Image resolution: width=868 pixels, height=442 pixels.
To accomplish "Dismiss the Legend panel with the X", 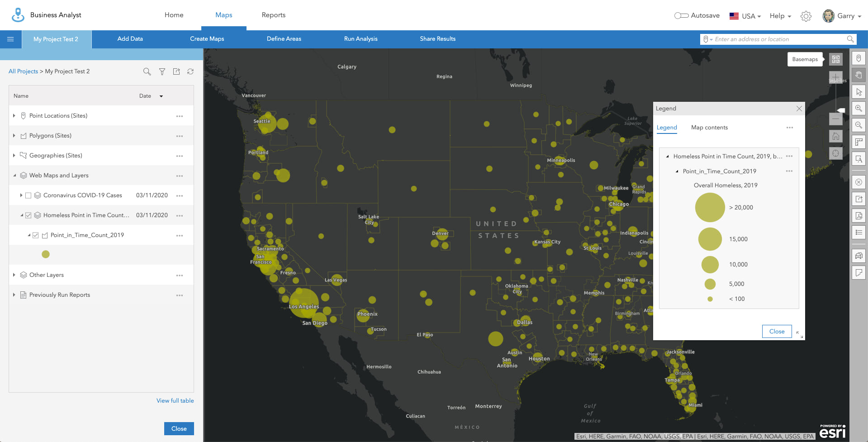I will coord(799,109).
